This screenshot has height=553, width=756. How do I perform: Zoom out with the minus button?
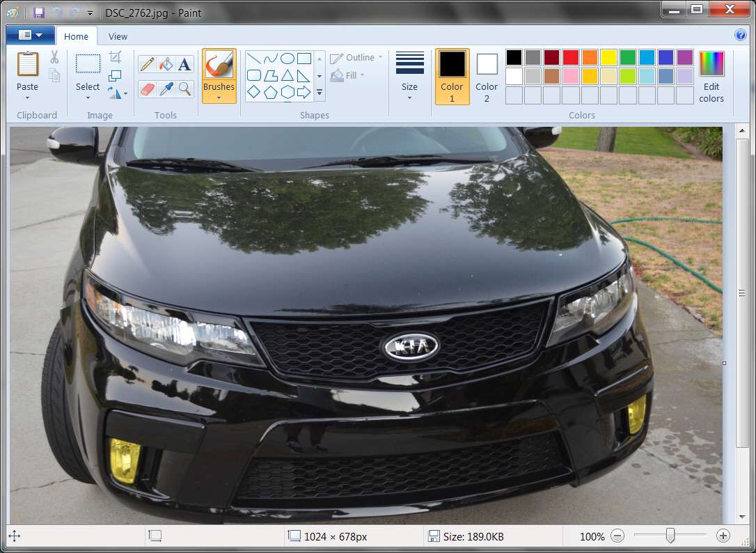[x=617, y=536]
